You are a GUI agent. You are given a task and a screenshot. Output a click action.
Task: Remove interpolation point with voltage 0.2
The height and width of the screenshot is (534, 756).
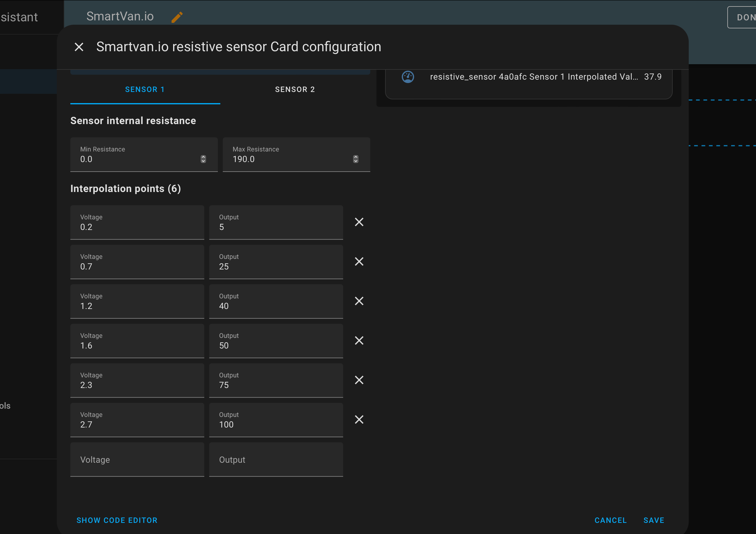click(x=359, y=222)
